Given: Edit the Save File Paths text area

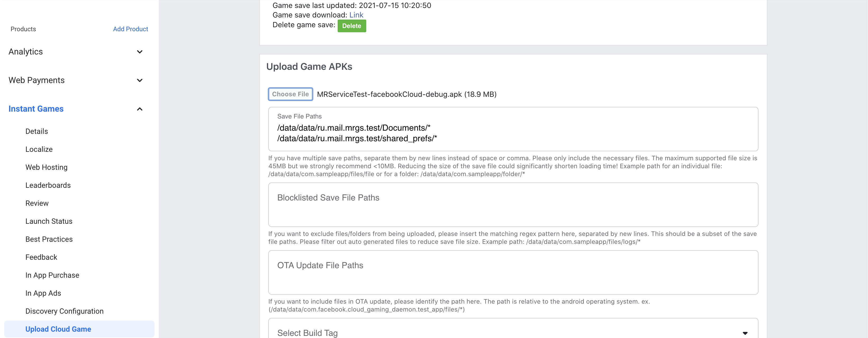Looking at the screenshot, I should [513, 133].
